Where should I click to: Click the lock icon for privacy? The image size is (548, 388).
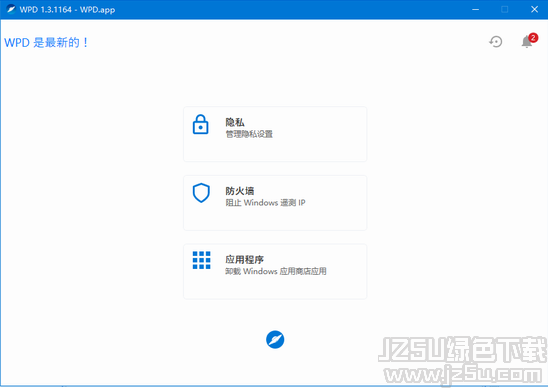pos(201,124)
